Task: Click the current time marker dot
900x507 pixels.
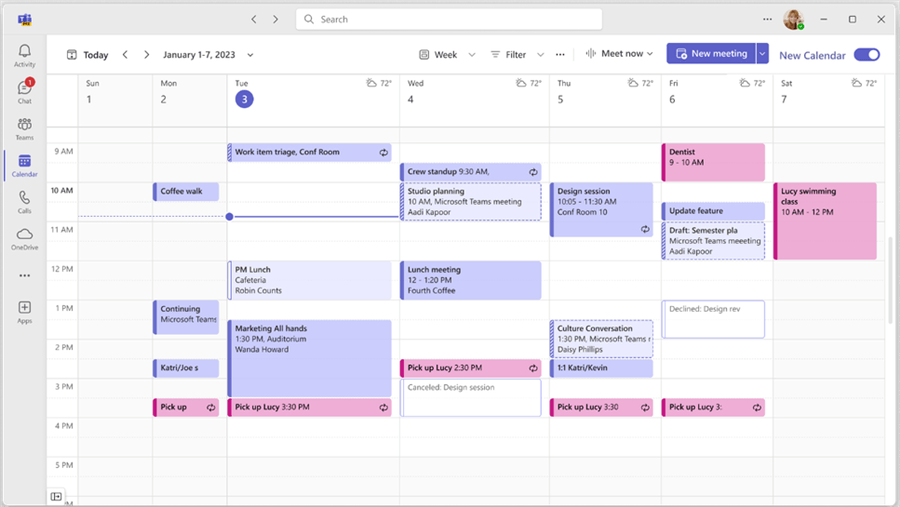Action: coord(229,216)
